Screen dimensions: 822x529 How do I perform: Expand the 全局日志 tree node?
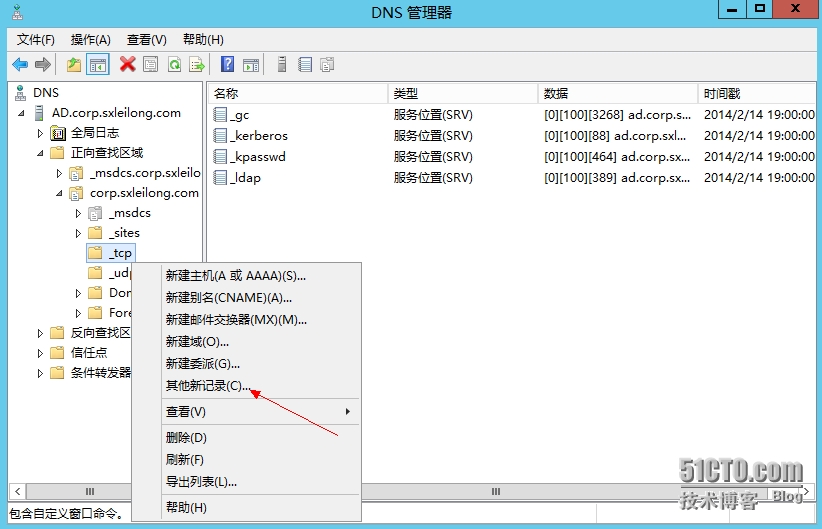pyautogui.click(x=40, y=133)
